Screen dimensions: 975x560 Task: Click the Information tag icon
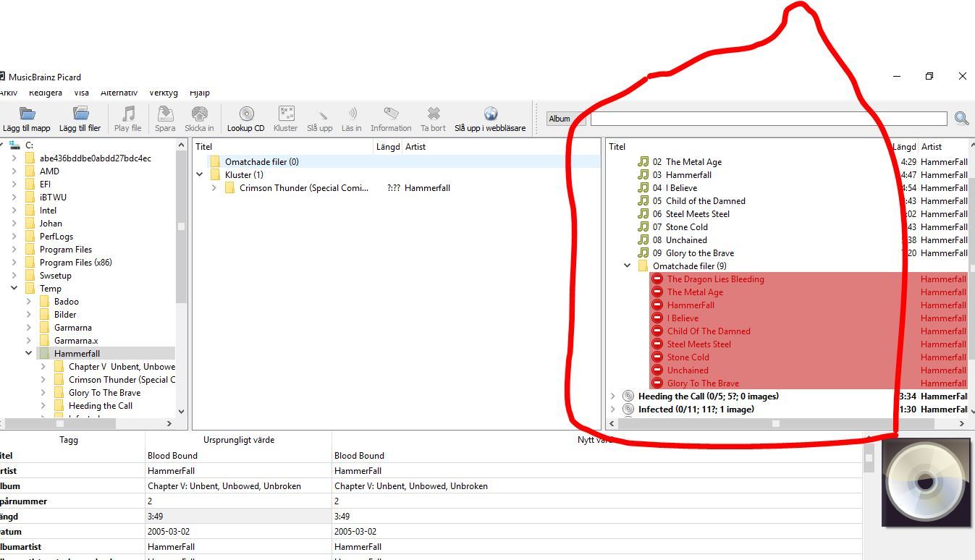click(391, 114)
